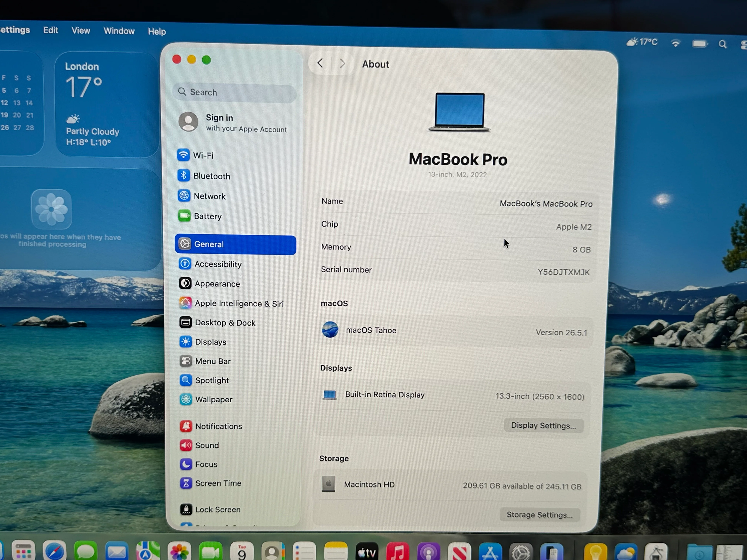Focus the Search field in sidebar

pos(234,92)
